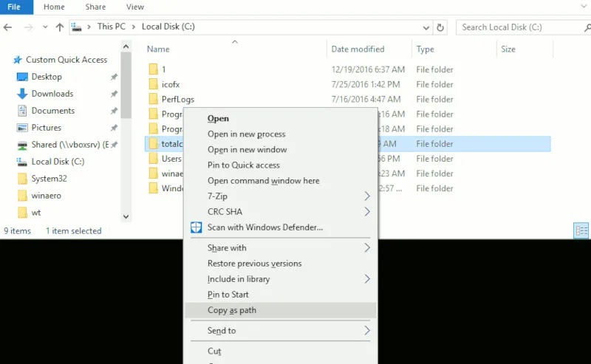
Task: Open Pictures in the navigation pane
Action: pyautogui.click(x=47, y=127)
